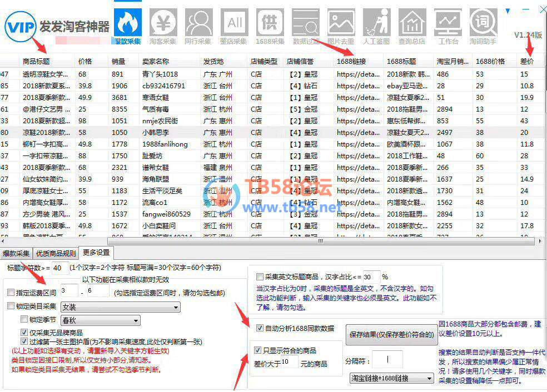Image resolution: width=547 pixels, height=392 pixels.
Task: Click the 保存结果(仅保存差价符合的) button
Action: [391, 335]
